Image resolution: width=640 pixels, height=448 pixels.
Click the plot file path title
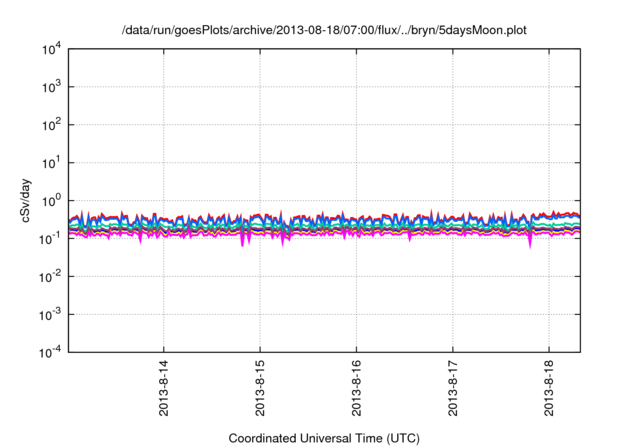pyautogui.click(x=324, y=30)
